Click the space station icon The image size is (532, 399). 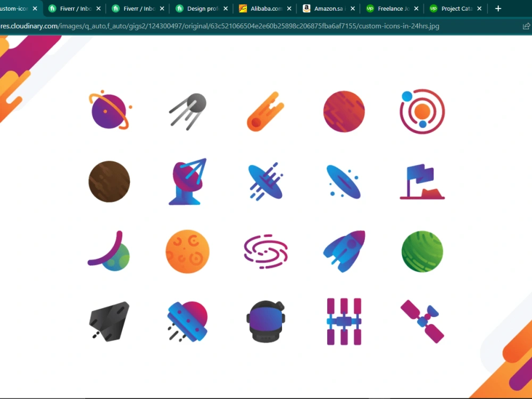(x=343, y=322)
